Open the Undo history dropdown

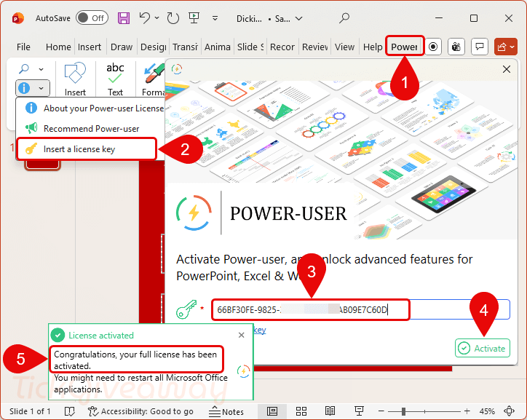click(x=157, y=18)
